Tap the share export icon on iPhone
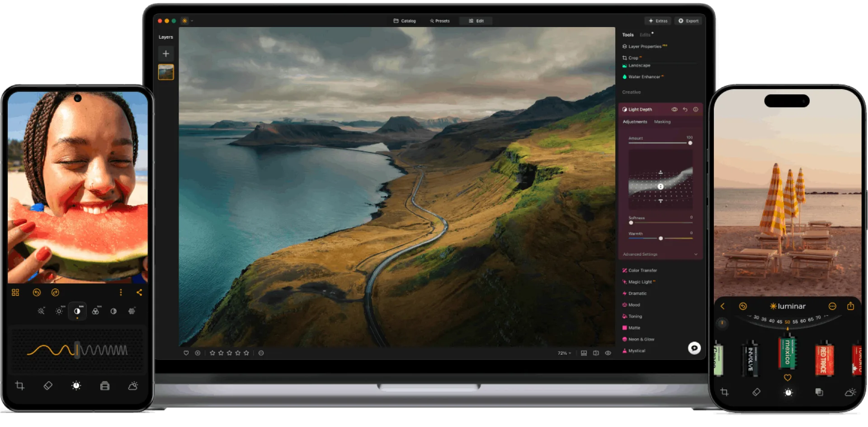 coord(850,306)
